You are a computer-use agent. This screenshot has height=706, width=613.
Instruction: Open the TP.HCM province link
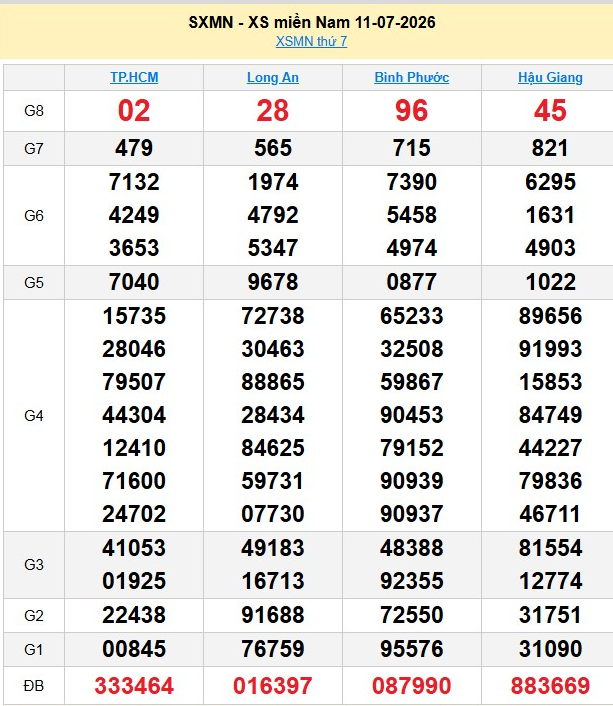134,77
